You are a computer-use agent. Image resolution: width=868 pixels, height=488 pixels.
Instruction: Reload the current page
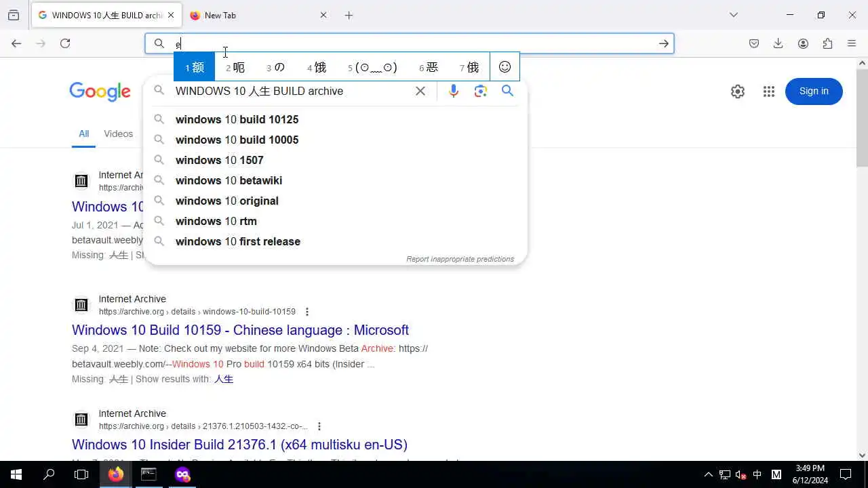click(65, 43)
